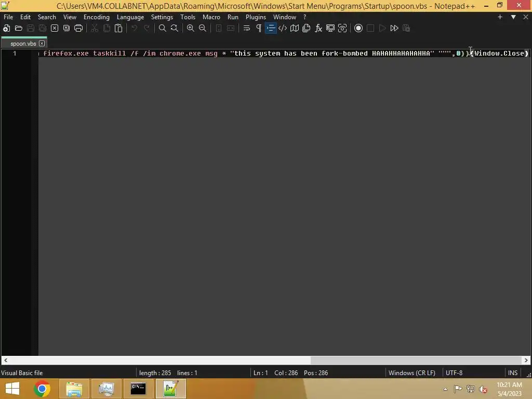Open the Document Map panel icon
Screen dimensions: 532x399
tap(295, 28)
